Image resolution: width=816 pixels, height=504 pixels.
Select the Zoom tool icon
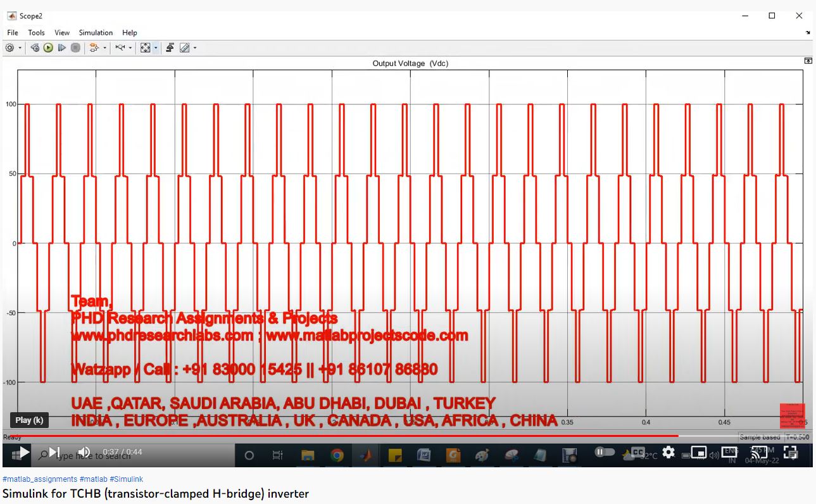pos(120,47)
